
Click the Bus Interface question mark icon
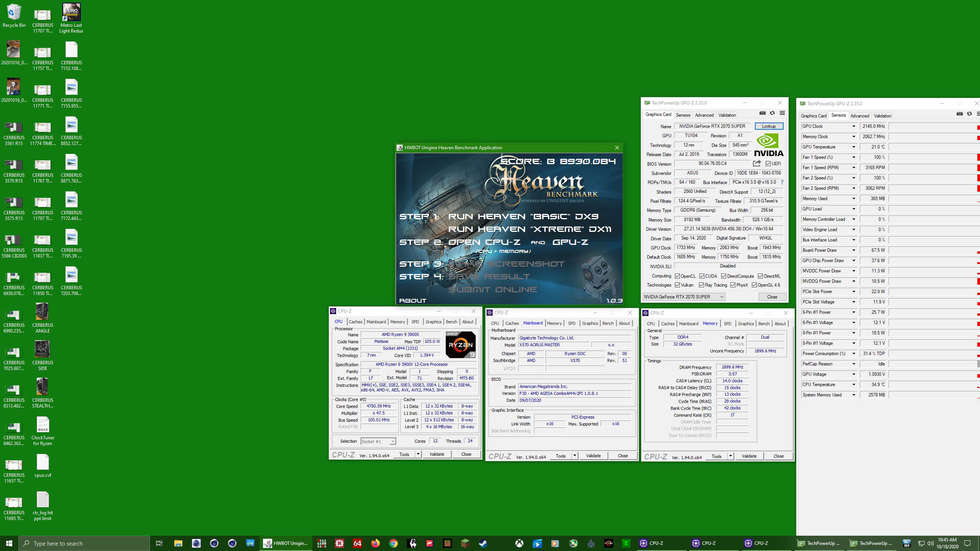coord(782,182)
